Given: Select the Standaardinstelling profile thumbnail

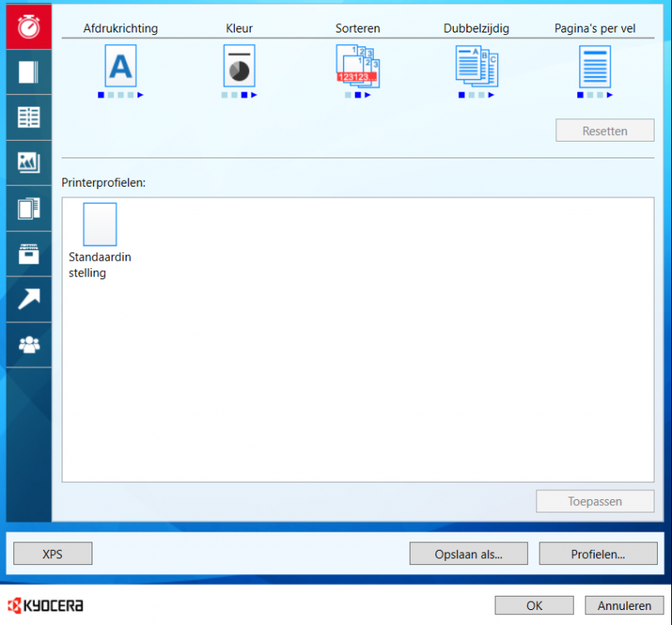Looking at the screenshot, I should pyautogui.click(x=98, y=223).
